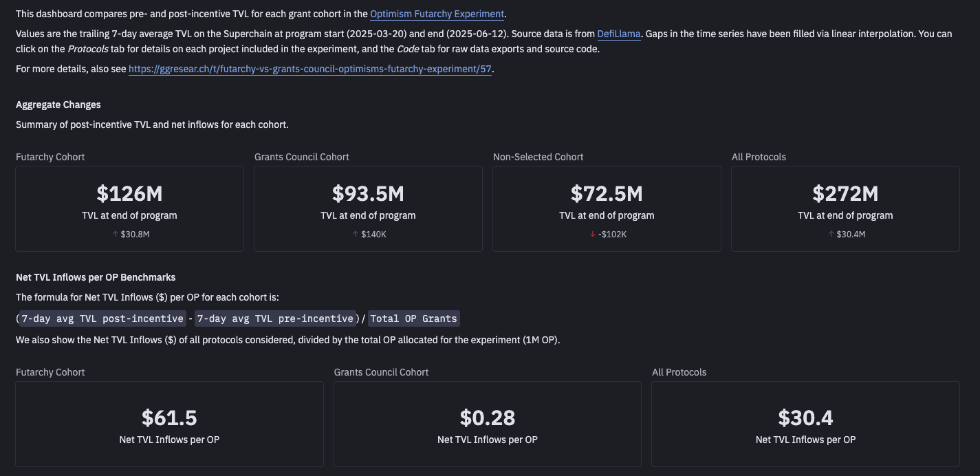Click the up arrow beside $30.4M change

831,235
